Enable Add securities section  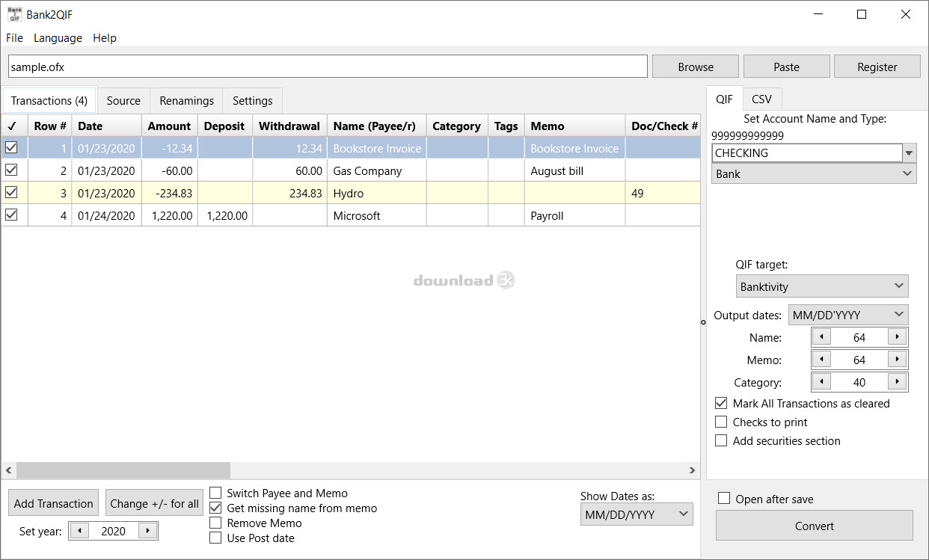pyautogui.click(x=721, y=440)
